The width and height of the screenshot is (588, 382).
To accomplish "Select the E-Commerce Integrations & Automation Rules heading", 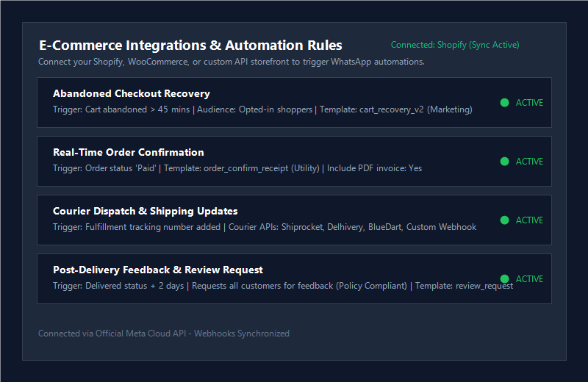I will point(190,46).
